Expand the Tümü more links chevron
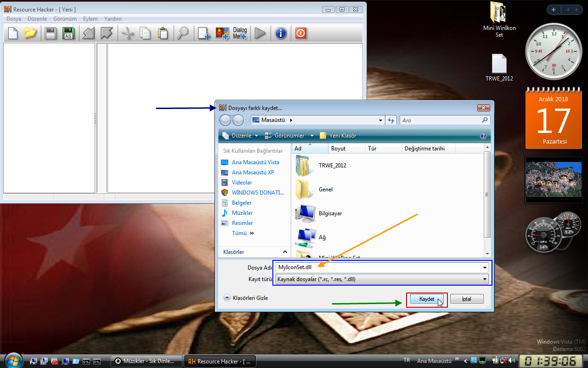The height and width of the screenshot is (368, 588). tap(252, 233)
